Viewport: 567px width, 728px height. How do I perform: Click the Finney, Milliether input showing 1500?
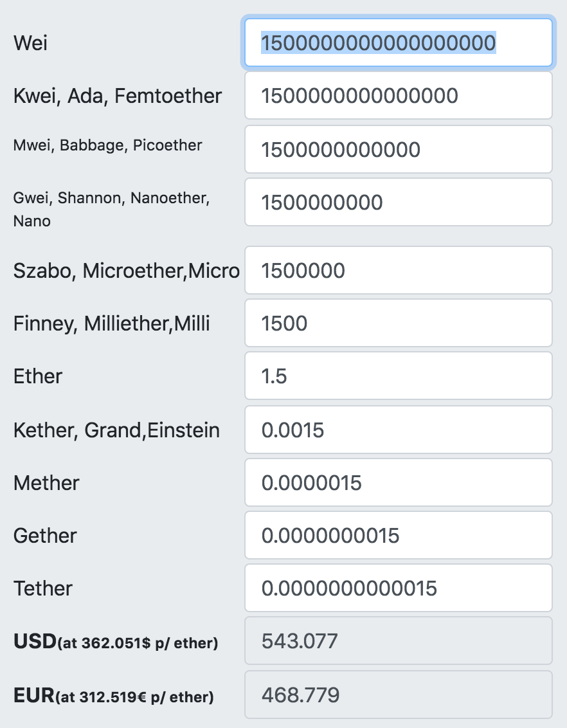pos(398,323)
